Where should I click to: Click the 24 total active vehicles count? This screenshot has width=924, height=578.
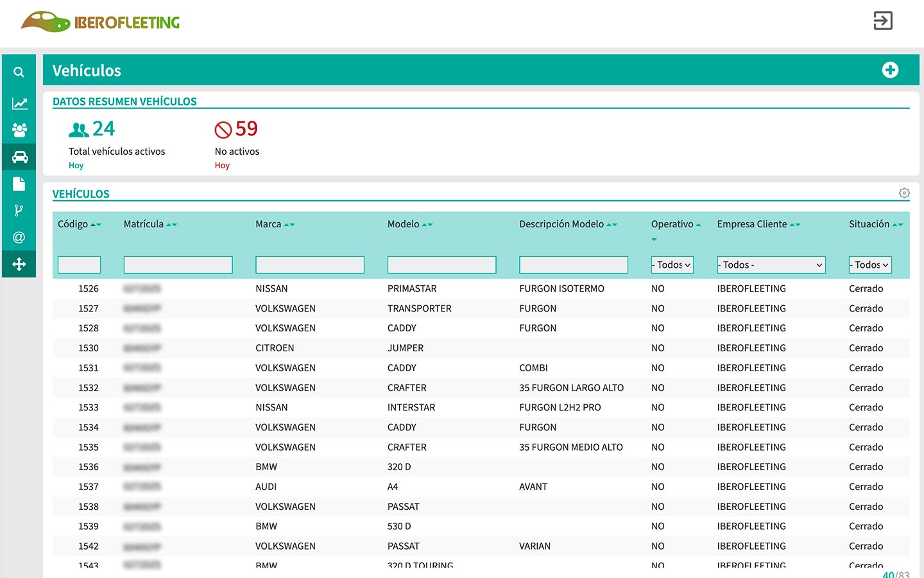tap(104, 128)
